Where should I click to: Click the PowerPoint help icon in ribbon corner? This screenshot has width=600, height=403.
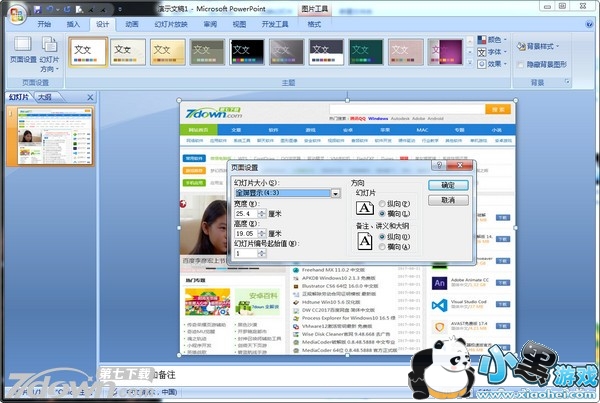coord(590,23)
